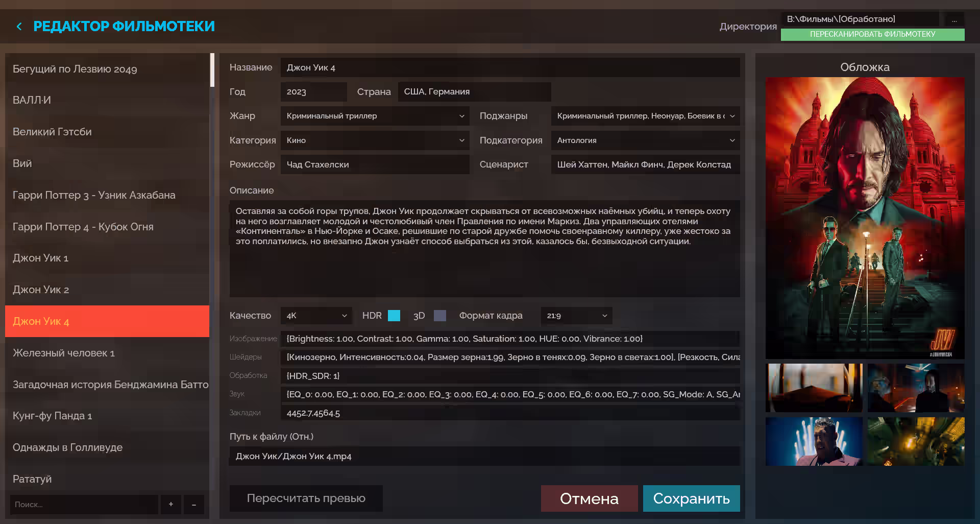Screen dimensions: 980x524
Task: Select Джон Уик 1 in the list
Action: 107,258
